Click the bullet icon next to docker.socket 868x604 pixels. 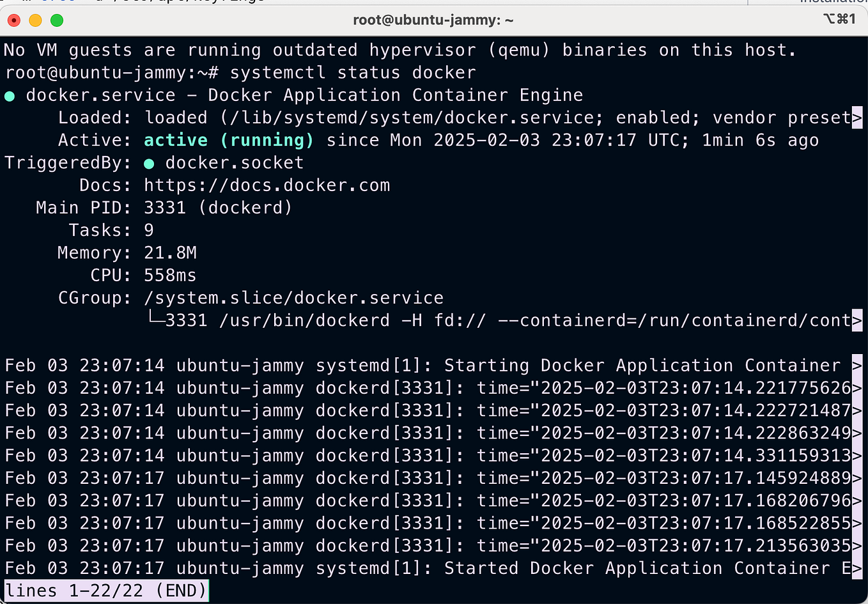coord(150,162)
